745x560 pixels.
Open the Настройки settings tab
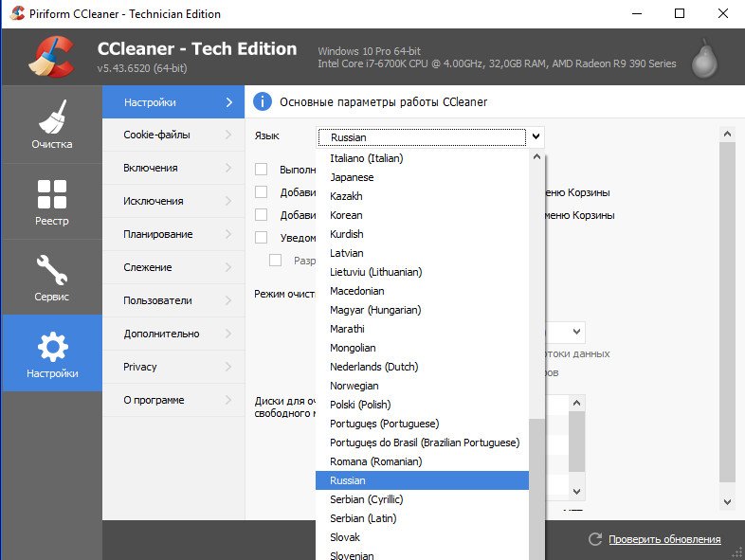[173, 102]
